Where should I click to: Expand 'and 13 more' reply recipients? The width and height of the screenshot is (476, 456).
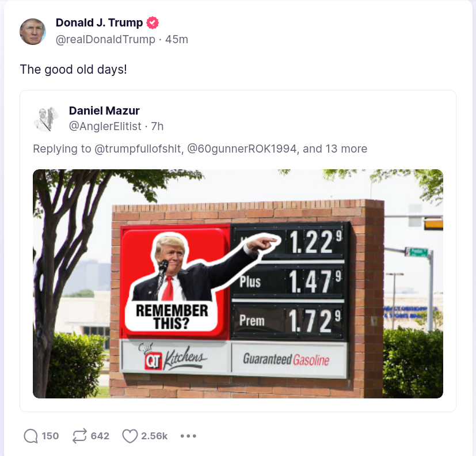click(335, 149)
